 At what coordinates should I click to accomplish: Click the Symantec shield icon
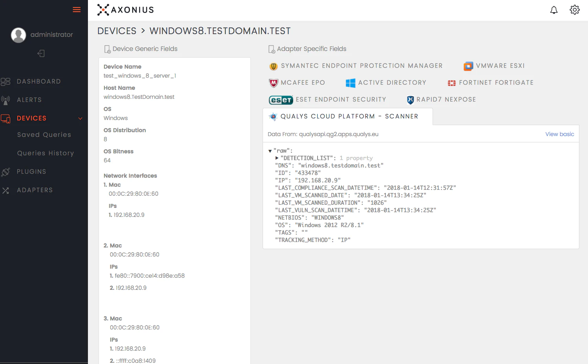point(274,66)
